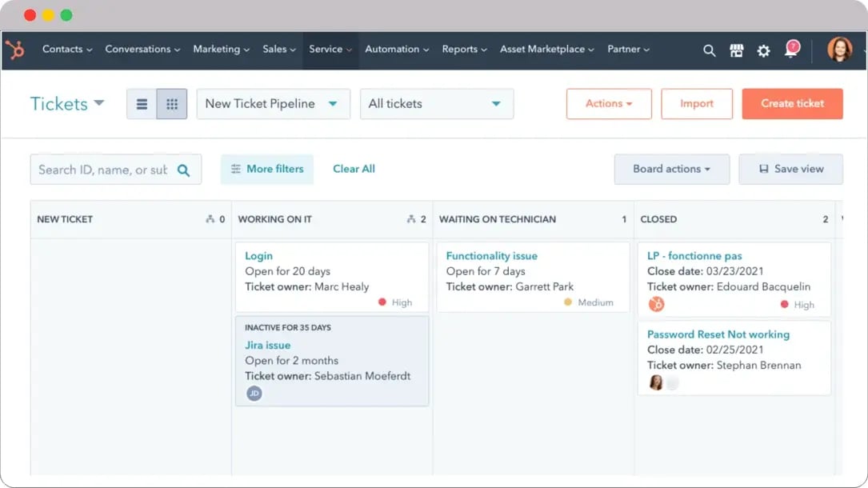This screenshot has width=868, height=488.
Task: Open the settings gear icon
Action: (x=763, y=51)
